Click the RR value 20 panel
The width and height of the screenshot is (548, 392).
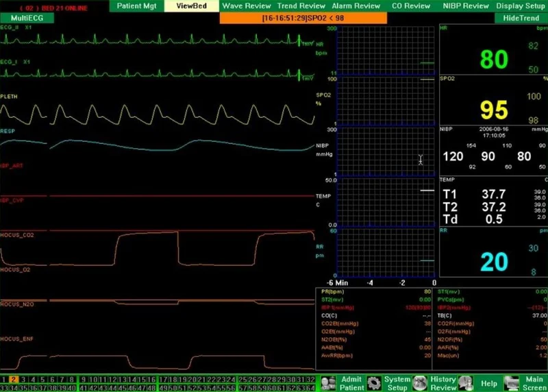[x=493, y=252]
